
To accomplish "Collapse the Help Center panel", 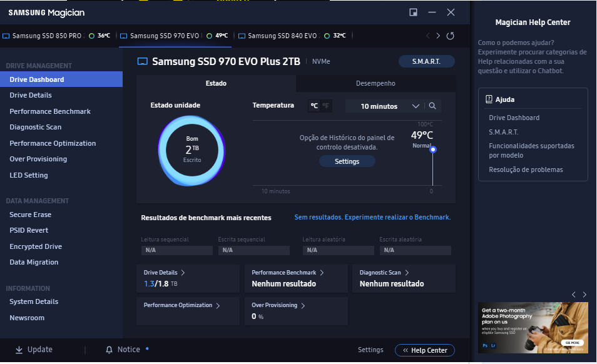I will [x=424, y=350].
